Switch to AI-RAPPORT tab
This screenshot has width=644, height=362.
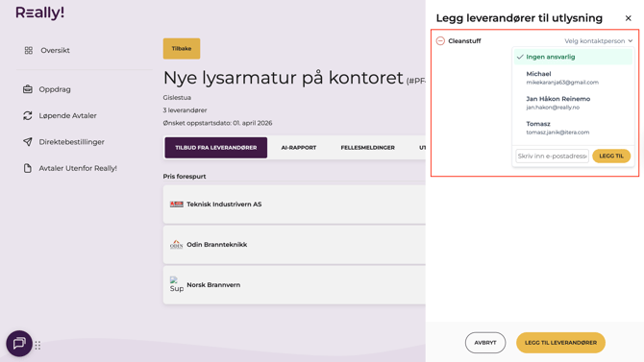tap(299, 148)
